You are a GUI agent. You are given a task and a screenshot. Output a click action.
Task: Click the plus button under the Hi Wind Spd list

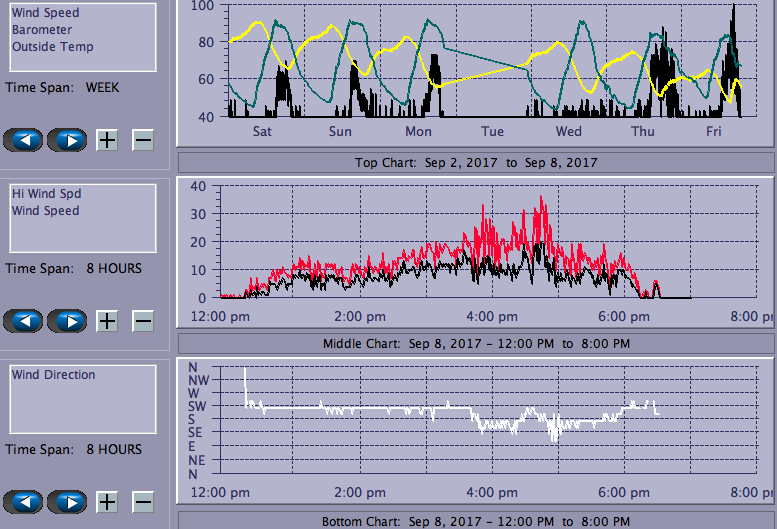click(x=107, y=321)
